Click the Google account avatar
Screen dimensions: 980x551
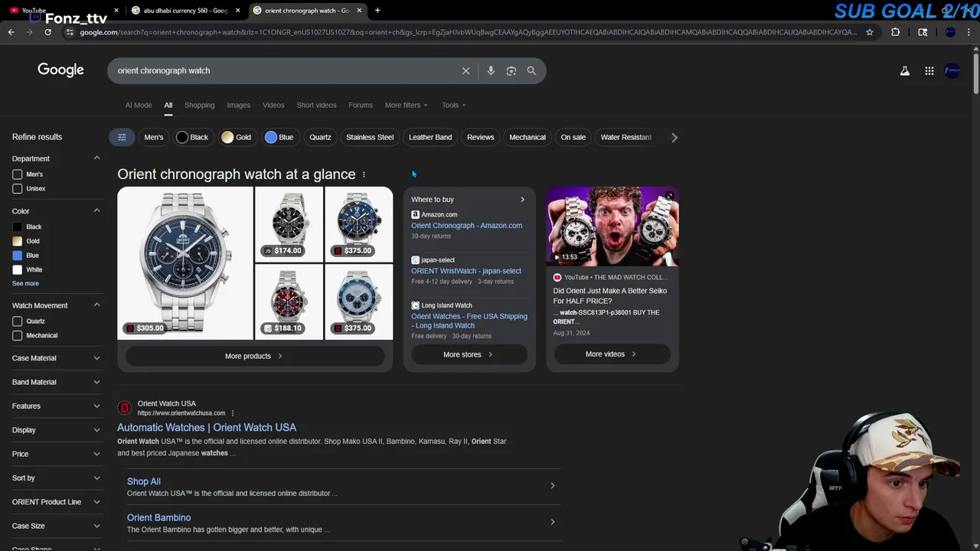(x=952, y=70)
